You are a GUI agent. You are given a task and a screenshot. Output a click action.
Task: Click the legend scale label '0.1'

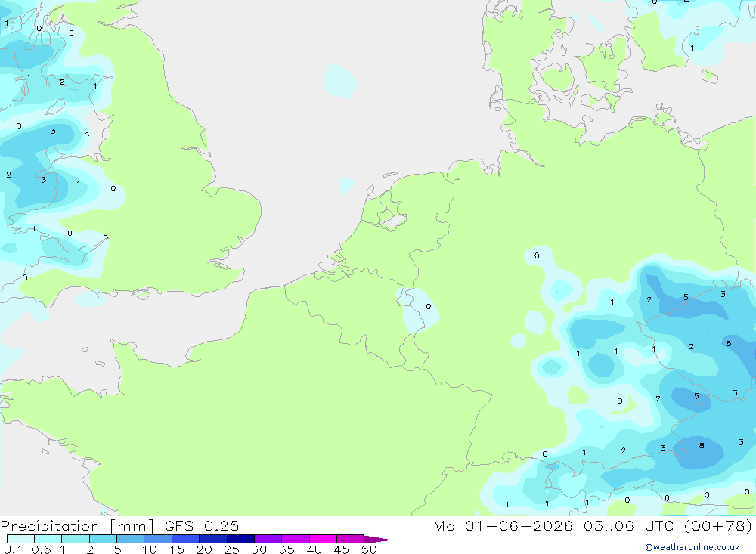pyautogui.click(x=13, y=549)
